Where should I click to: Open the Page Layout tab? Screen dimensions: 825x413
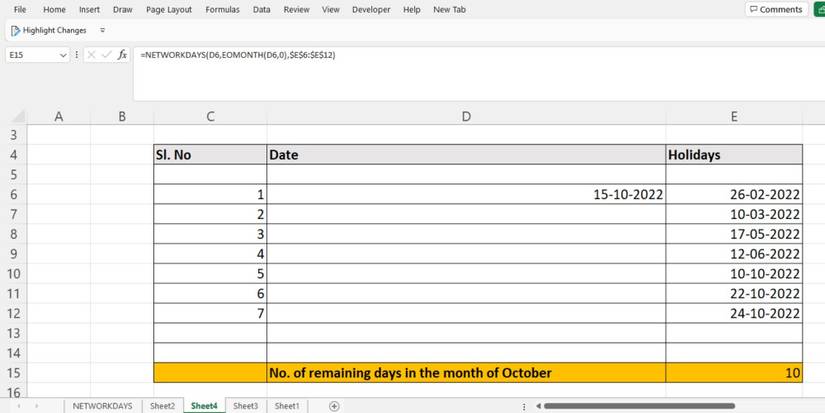click(x=169, y=9)
